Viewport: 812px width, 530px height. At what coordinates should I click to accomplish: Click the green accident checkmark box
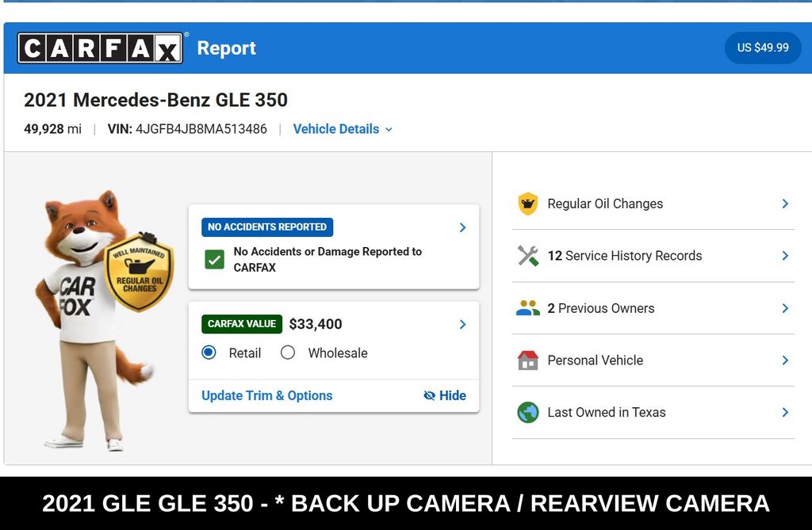[214, 260]
